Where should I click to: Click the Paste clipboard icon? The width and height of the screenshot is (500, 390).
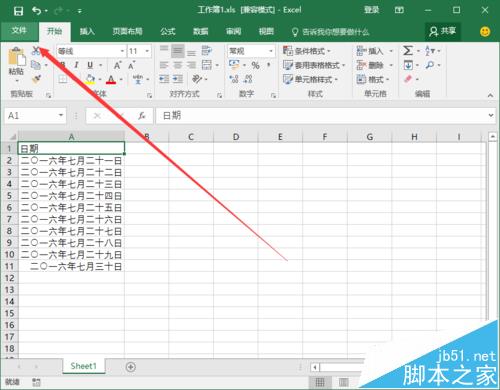point(17,57)
